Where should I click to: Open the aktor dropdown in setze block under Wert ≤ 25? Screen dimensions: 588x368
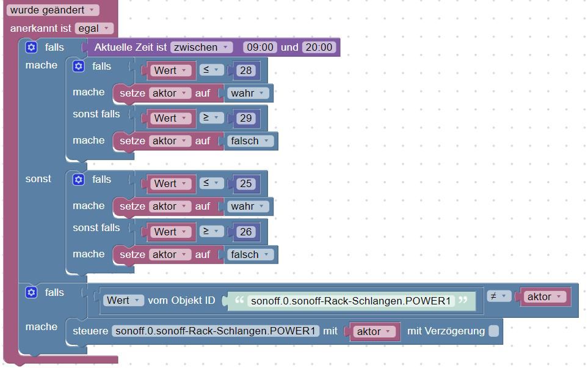(x=170, y=207)
